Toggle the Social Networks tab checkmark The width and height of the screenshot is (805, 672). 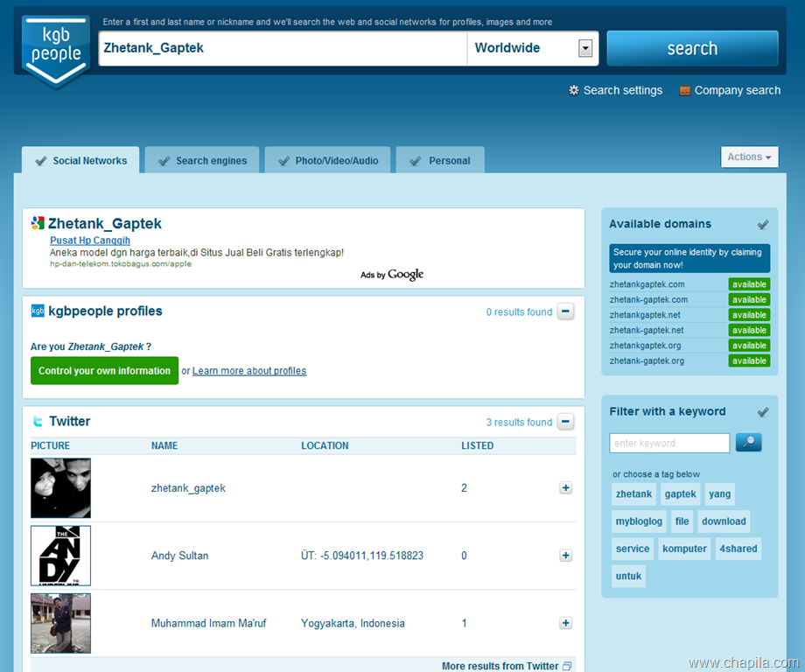(x=41, y=161)
